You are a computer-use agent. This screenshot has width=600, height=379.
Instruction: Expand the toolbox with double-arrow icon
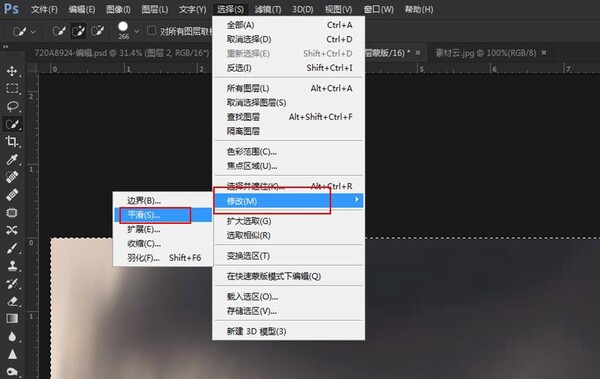click(x=5, y=47)
